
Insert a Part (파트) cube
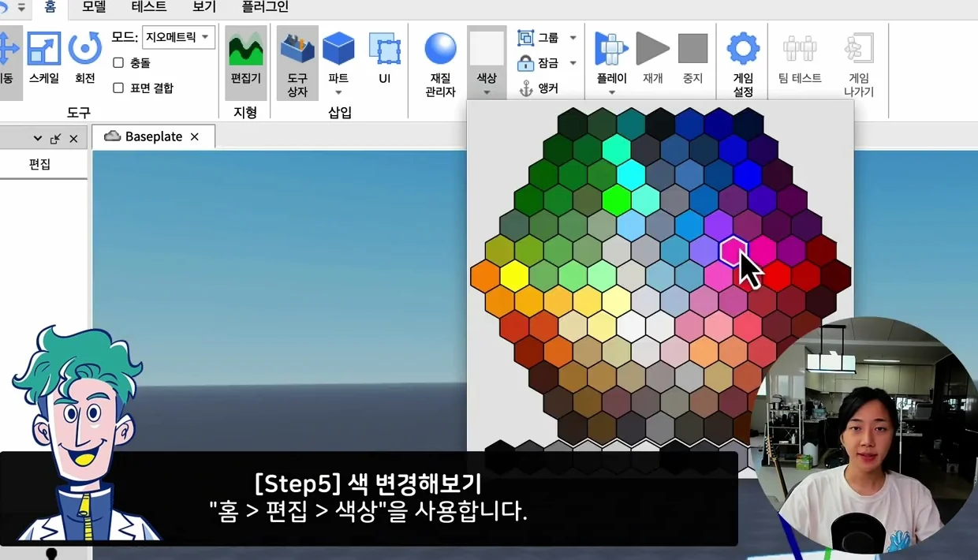pos(338,50)
